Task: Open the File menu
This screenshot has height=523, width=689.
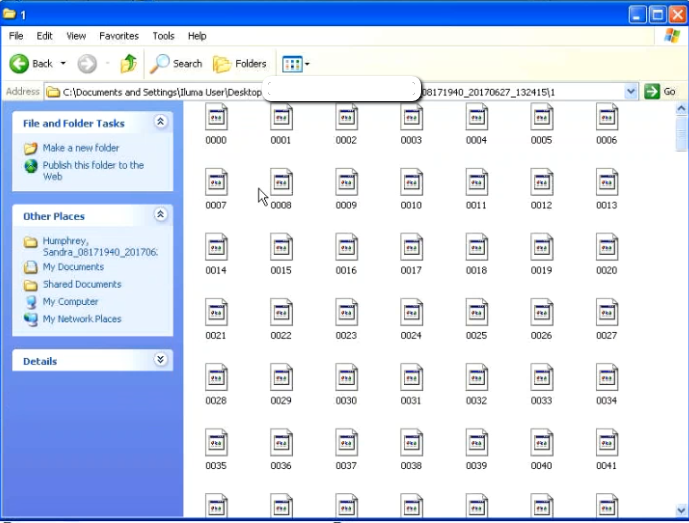Action: (16, 36)
